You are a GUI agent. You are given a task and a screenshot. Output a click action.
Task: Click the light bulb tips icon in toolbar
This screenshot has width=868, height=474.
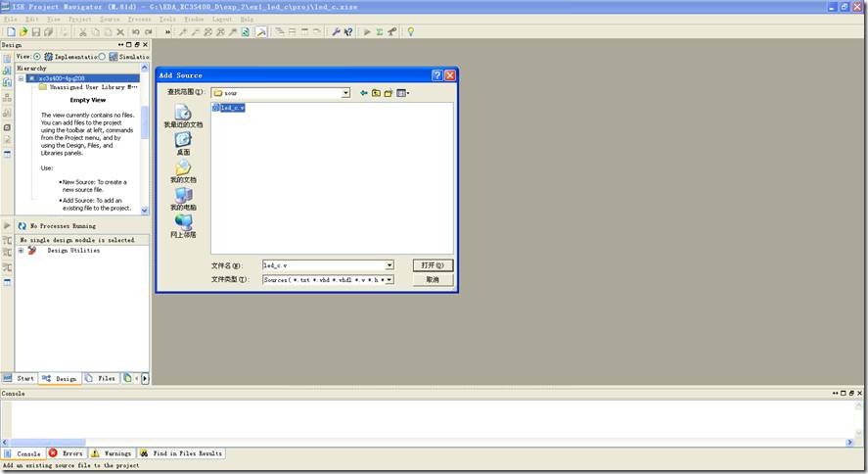[x=410, y=32]
